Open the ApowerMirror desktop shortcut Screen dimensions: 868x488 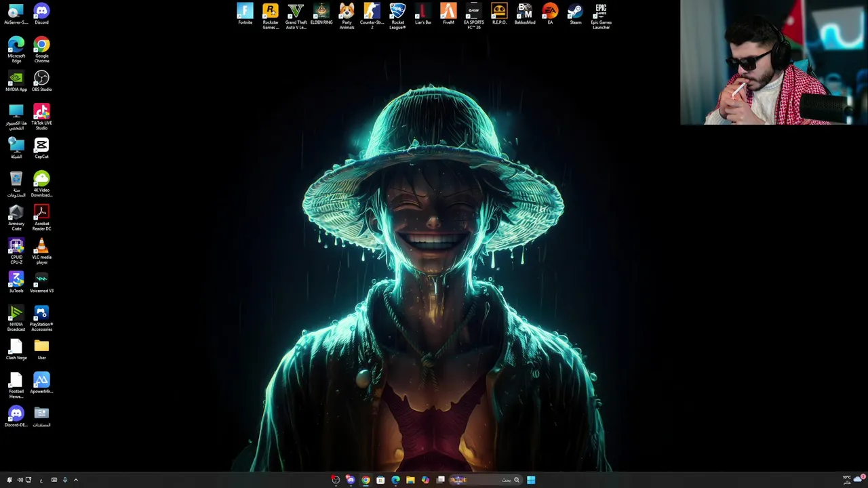coord(41,384)
